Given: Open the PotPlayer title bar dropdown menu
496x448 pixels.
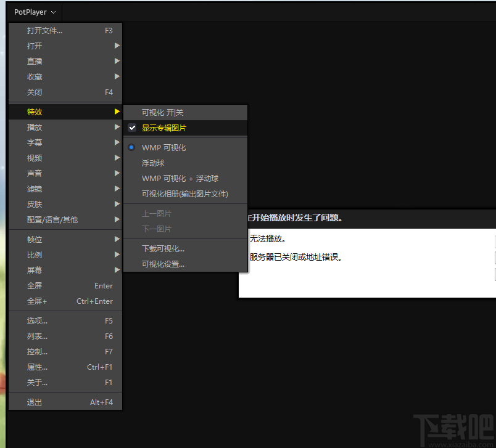Looking at the screenshot, I should point(34,12).
